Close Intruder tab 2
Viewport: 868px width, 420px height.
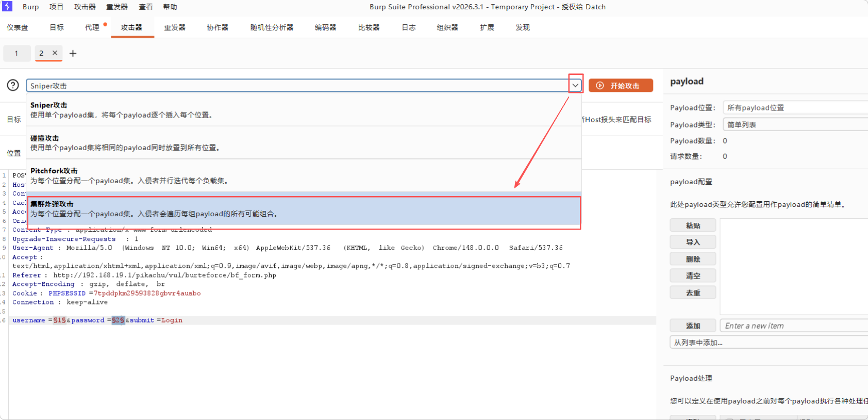tap(55, 53)
